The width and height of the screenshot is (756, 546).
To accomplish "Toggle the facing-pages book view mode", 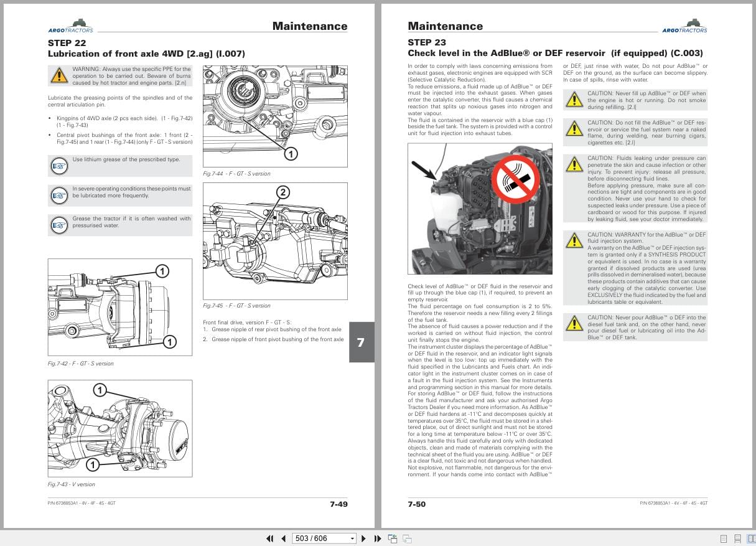I will pyautogui.click(x=751, y=538).
